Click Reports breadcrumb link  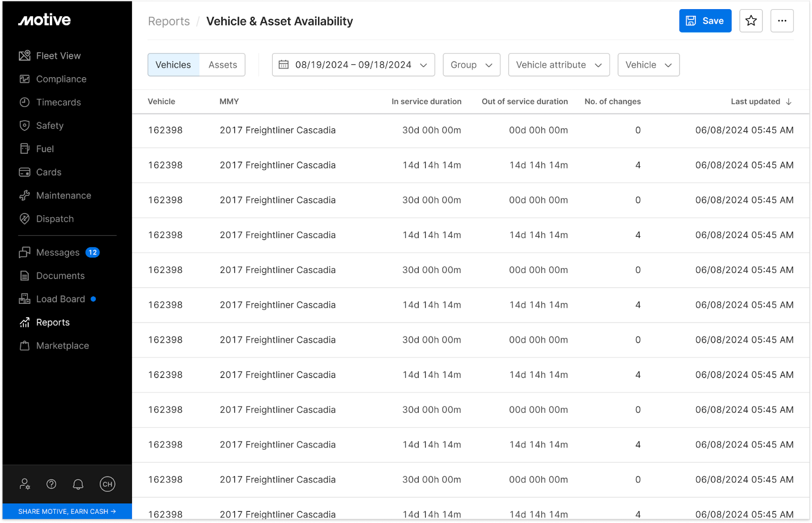click(x=168, y=21)
